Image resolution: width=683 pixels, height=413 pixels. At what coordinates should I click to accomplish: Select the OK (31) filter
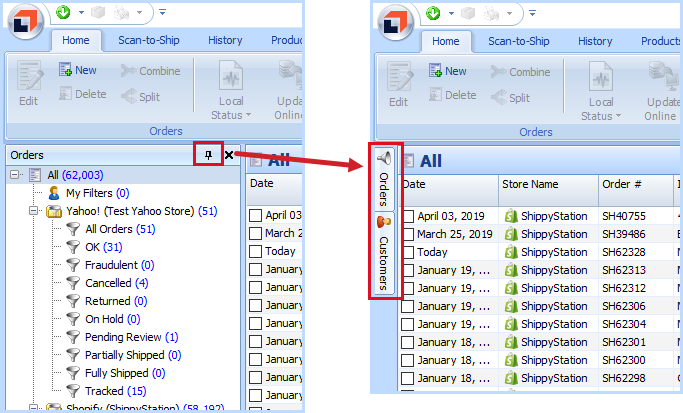point(94,247)
